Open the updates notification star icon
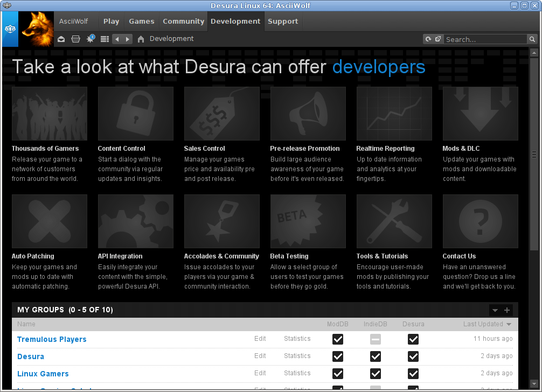This screenshot has height=392, width=542. coord(91,39)
